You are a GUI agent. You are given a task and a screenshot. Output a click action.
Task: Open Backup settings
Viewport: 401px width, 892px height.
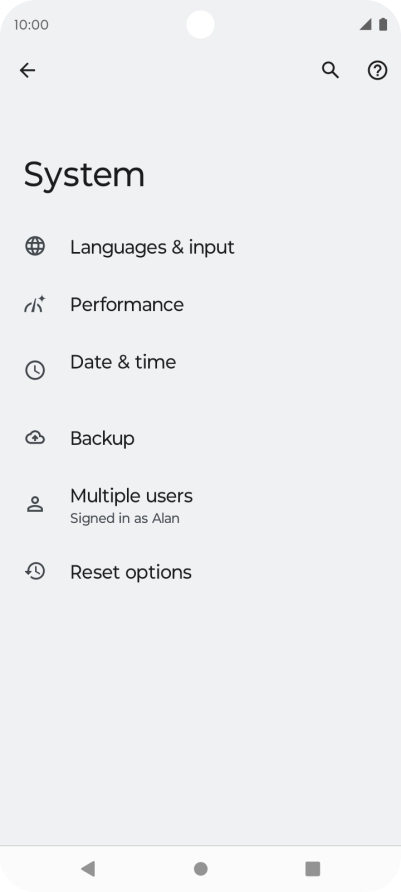coord(200,438)
